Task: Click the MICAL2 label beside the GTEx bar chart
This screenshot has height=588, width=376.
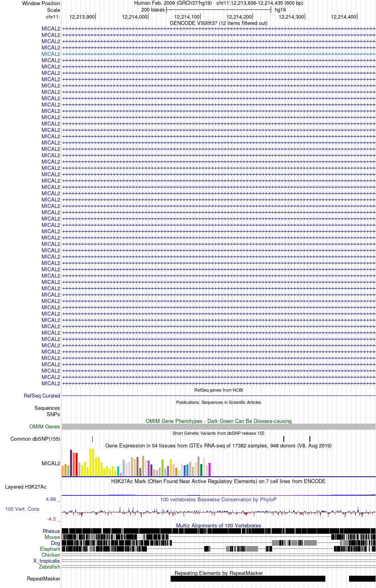Action: click(x=51, y=463)
